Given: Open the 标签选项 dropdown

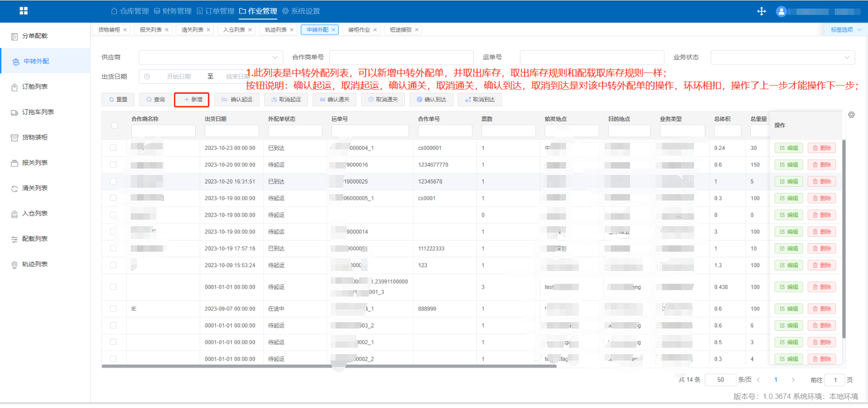Looking at the screenshot, I should point(846,30).
